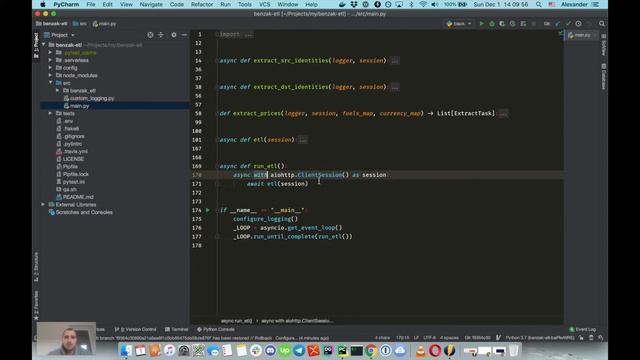
Task: Click the benzak-etl breadcrumb in navigation bar
Action: point(51,24)
